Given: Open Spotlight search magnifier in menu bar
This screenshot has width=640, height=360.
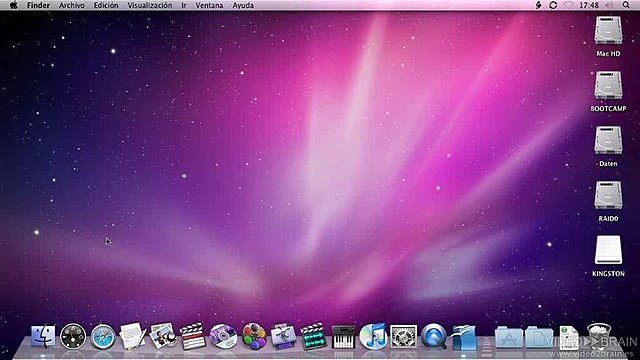Looking at the screenshot, I should tap(626, 5).
